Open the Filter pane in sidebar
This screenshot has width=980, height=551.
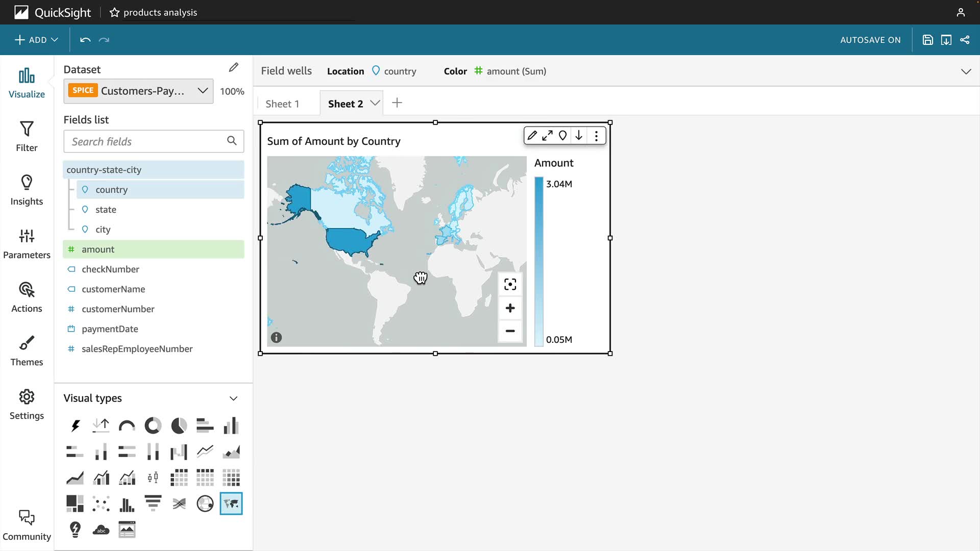pos(27,136)
